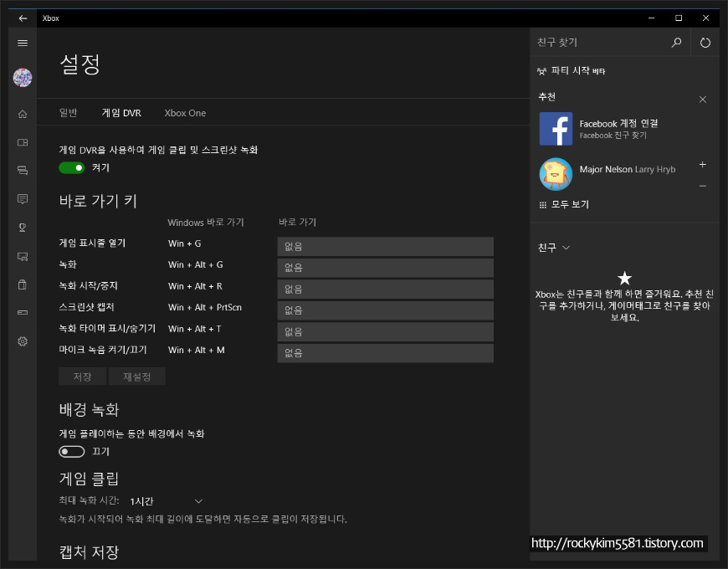Open the max recording time dropdown
The width and height of the screenshot is (728, 569).
click(166, 501)
